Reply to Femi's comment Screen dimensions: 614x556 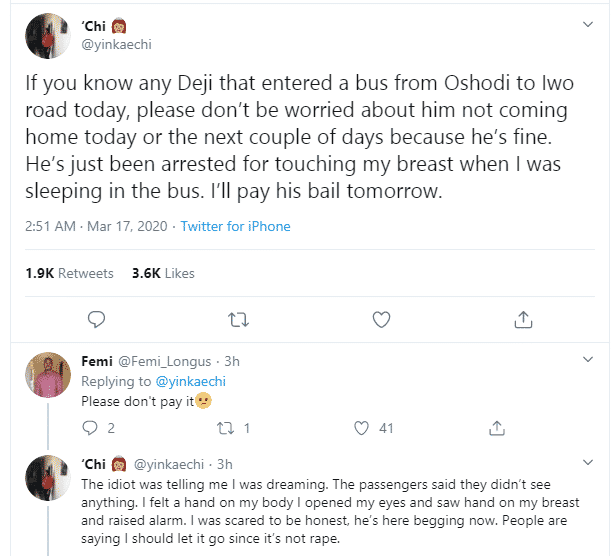coord(97,428)
